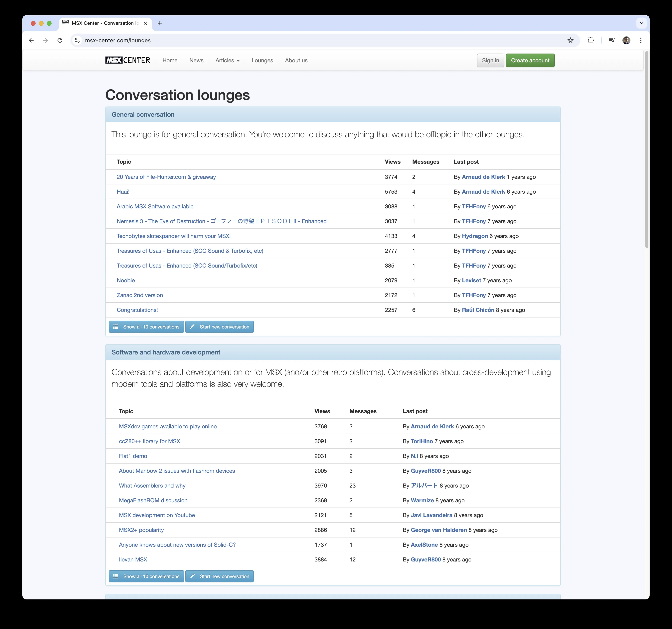672x629 pixels.
Task: Expand the Articles dropdown menu
Action: 227,61
